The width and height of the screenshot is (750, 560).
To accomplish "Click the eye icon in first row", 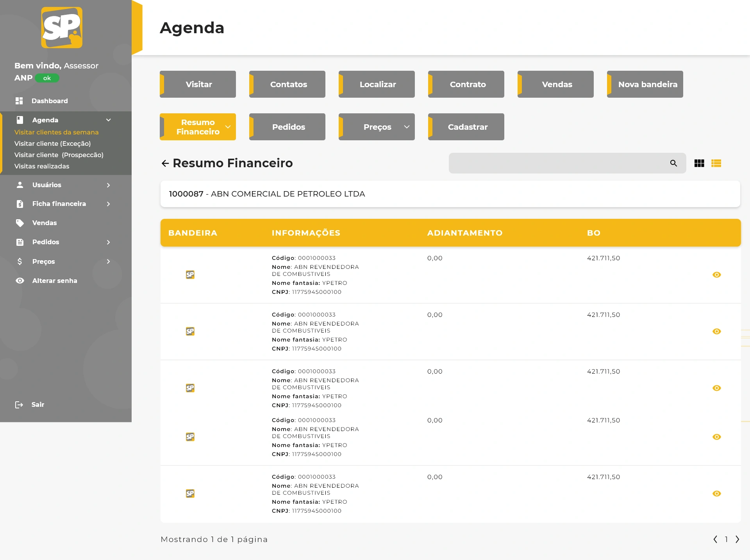I will point(716,275).
